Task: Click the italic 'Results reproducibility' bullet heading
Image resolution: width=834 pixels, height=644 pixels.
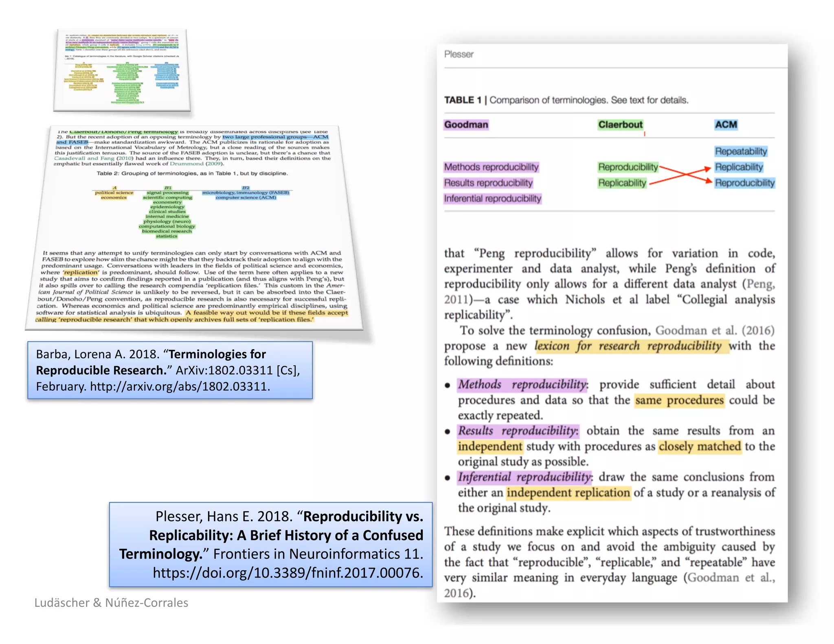Action: 518,431
